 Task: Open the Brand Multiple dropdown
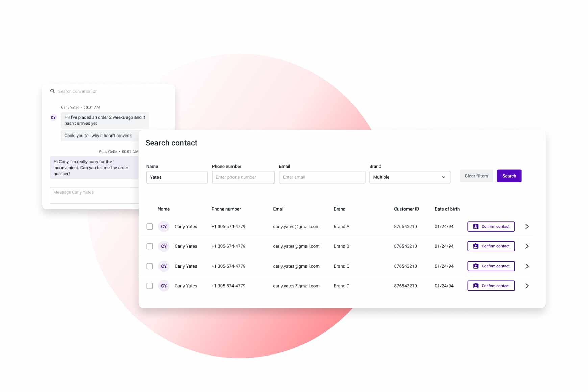click(x=410, y=177)
